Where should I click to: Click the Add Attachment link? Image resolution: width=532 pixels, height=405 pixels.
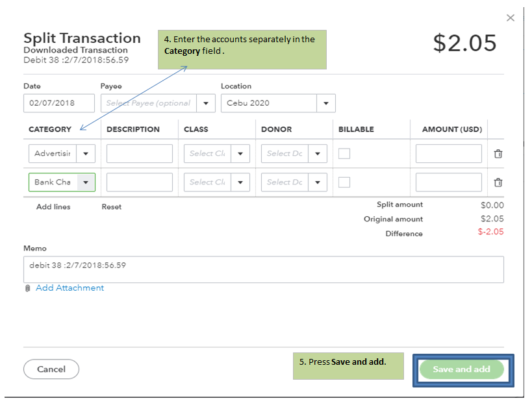tap(70, 288)
